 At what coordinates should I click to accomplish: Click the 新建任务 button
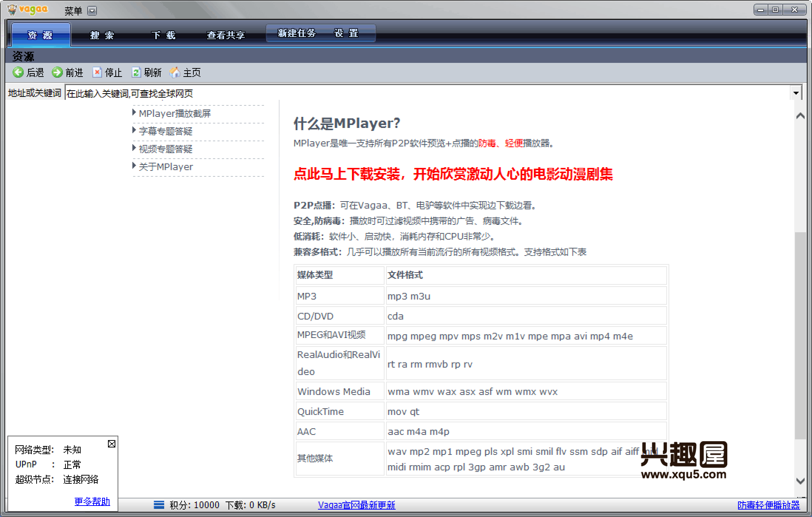[297, 33]
